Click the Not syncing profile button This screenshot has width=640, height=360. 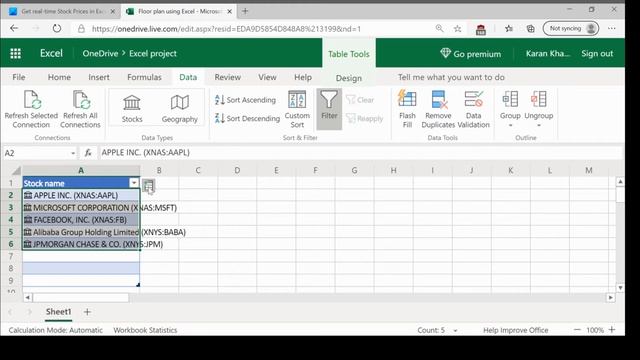click(x=571, y=29)
